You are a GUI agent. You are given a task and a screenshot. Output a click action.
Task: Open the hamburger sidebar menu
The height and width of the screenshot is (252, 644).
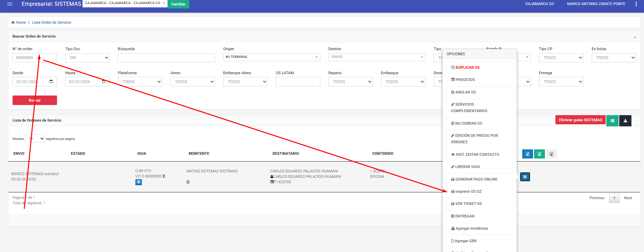(10, 4)
